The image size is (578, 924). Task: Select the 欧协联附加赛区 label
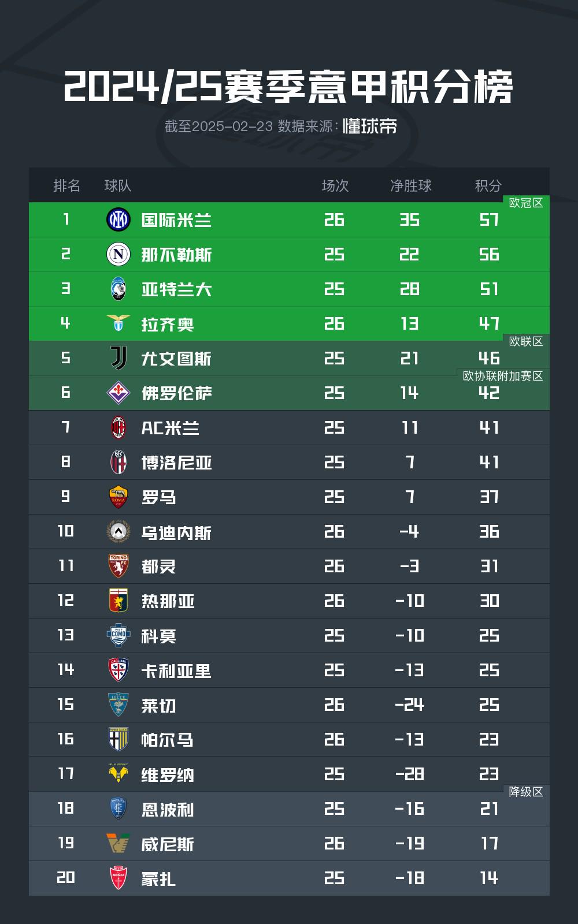(503, 376)
